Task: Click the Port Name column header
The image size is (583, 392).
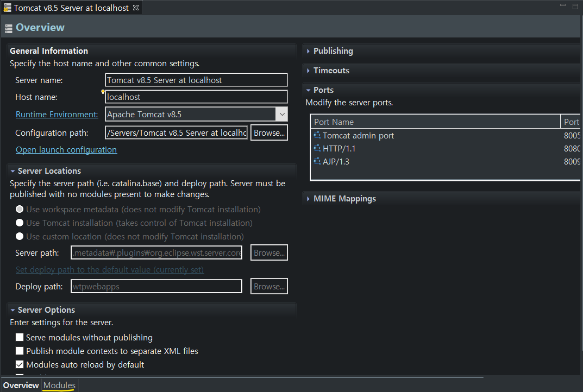Action: pyautogui.click(x=435, y=122)
